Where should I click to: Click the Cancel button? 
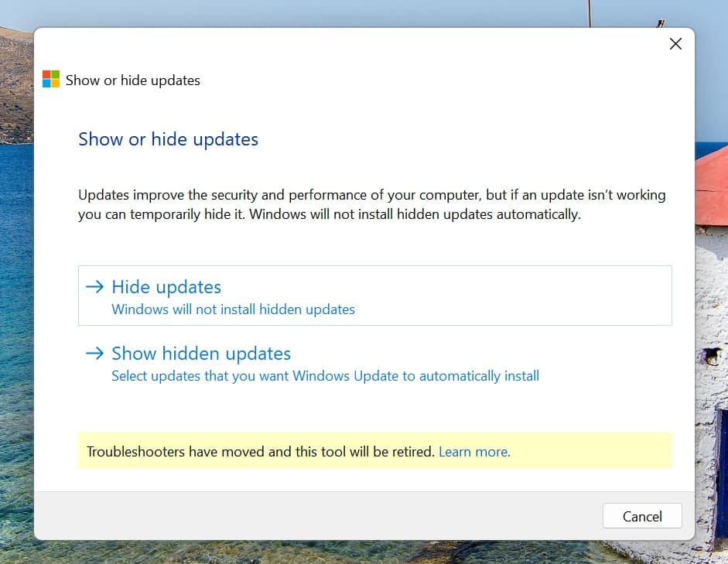642,516
